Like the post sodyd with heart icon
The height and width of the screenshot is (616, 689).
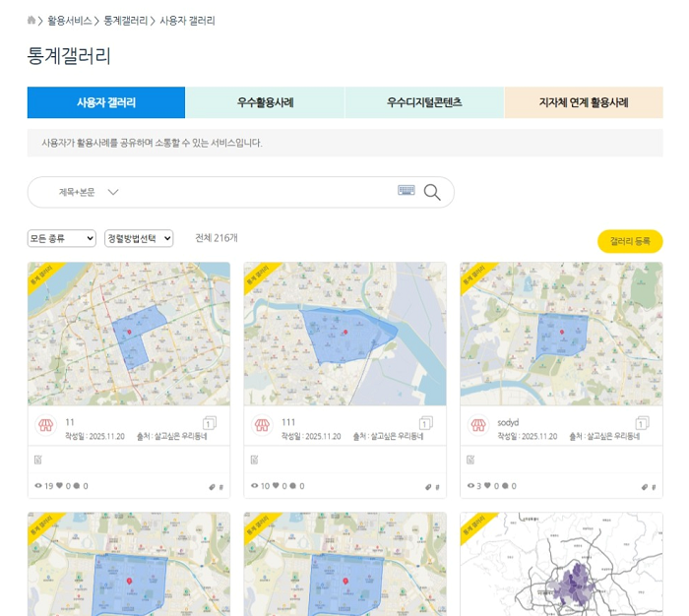(487, 485)
